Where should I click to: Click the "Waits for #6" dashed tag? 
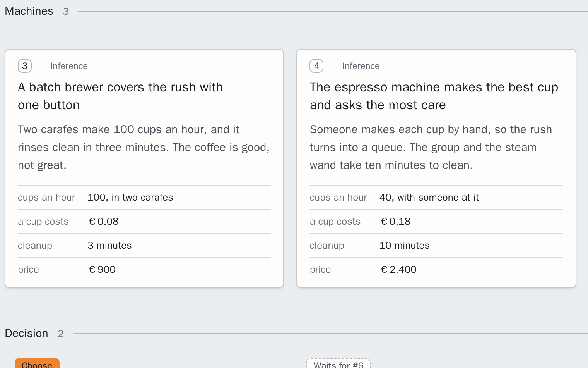[x=338, y=364]
